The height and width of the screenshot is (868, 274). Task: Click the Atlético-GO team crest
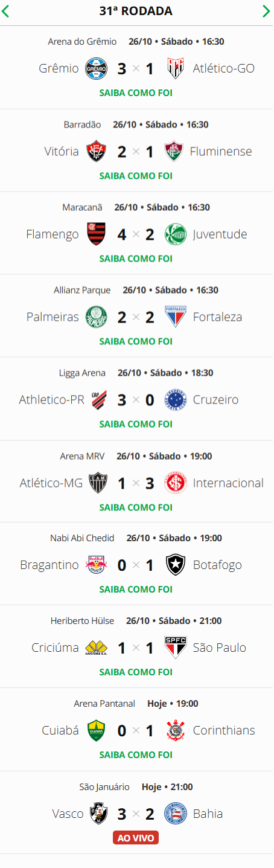click(176, 68)
